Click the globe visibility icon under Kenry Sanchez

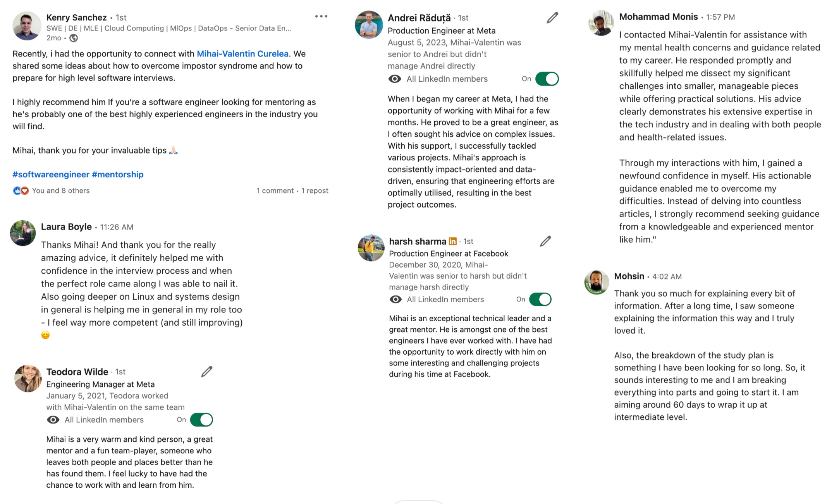point(74,38)
